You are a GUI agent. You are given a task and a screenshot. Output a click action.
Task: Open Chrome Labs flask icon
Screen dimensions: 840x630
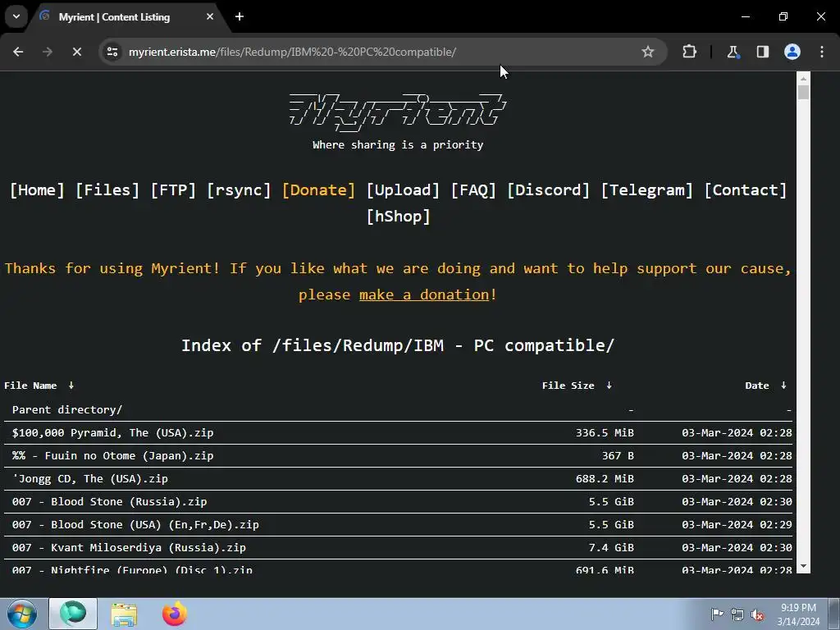(x=733, y=52)
